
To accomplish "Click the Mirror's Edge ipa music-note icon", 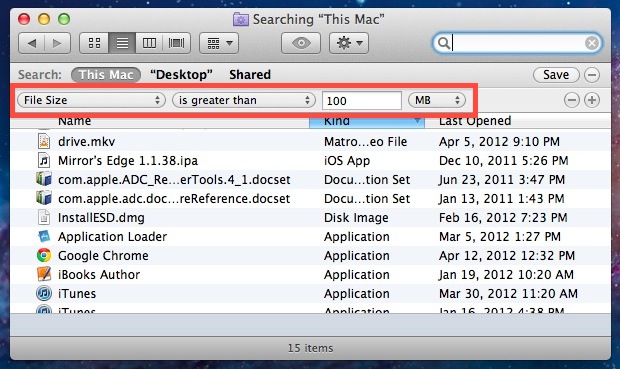I will point(44,161).
